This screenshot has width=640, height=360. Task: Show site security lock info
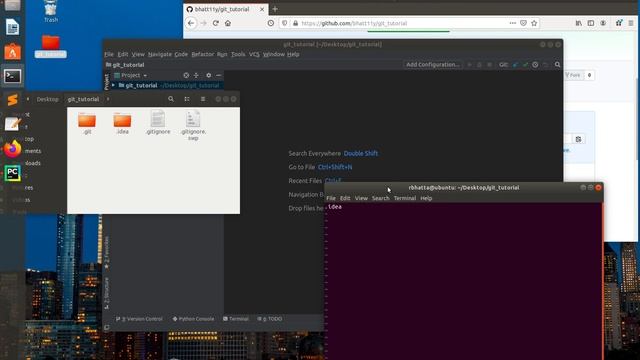pyautogui.click(x=296, y=23)
